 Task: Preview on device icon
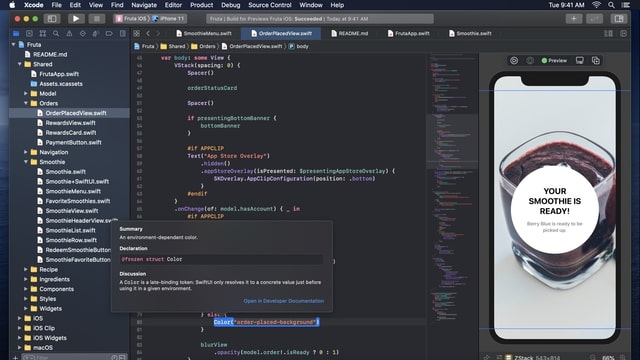(580, 60)
